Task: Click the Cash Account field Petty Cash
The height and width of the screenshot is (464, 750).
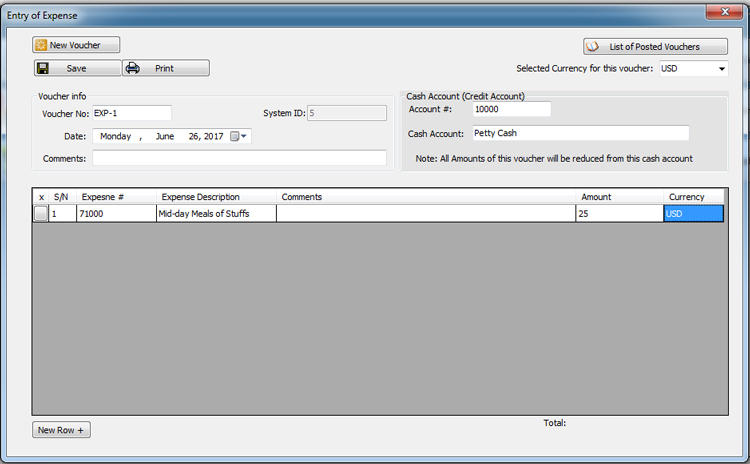Action: pos(581,133)
